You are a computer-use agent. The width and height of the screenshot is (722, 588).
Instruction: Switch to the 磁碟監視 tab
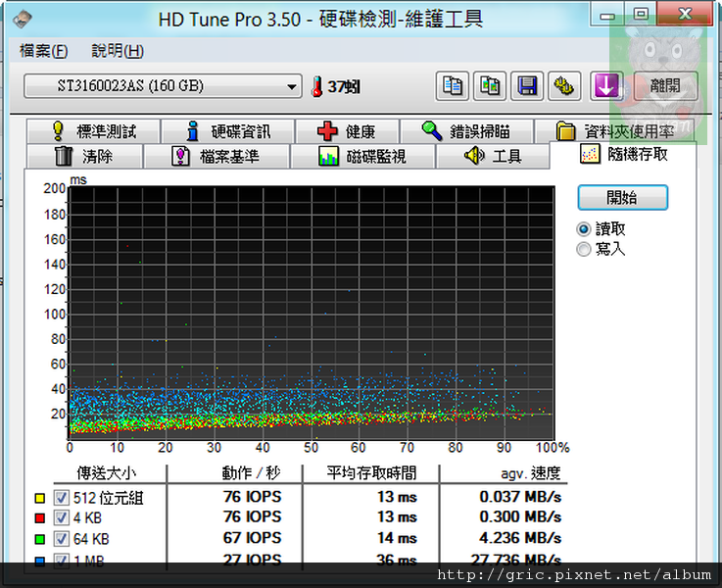[x=362, y=156]
